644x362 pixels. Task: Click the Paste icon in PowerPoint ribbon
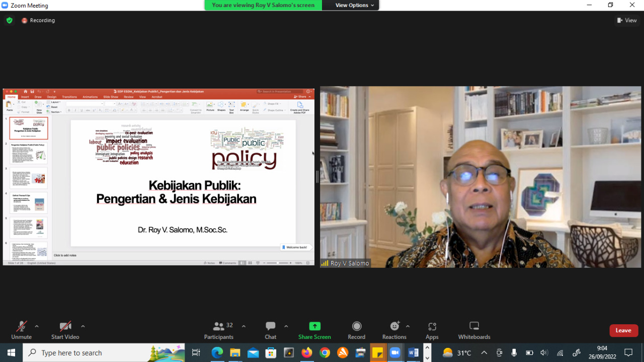tap(9, 106)
